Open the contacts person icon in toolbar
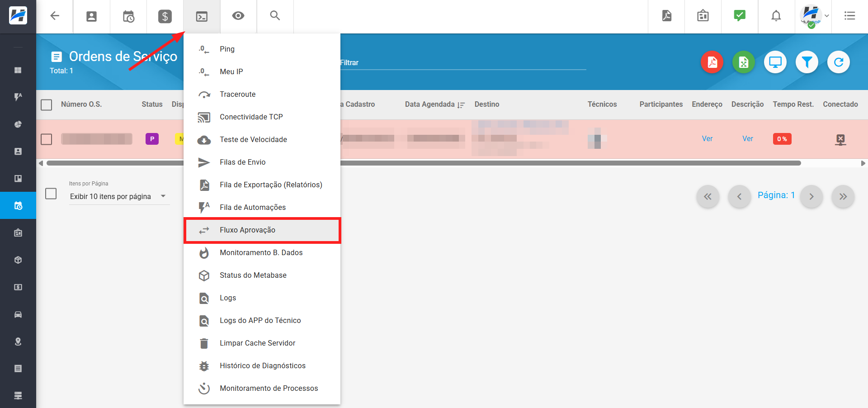Image resolution: width=868 pixels, height=408 pixels. [x=91, y=16]
